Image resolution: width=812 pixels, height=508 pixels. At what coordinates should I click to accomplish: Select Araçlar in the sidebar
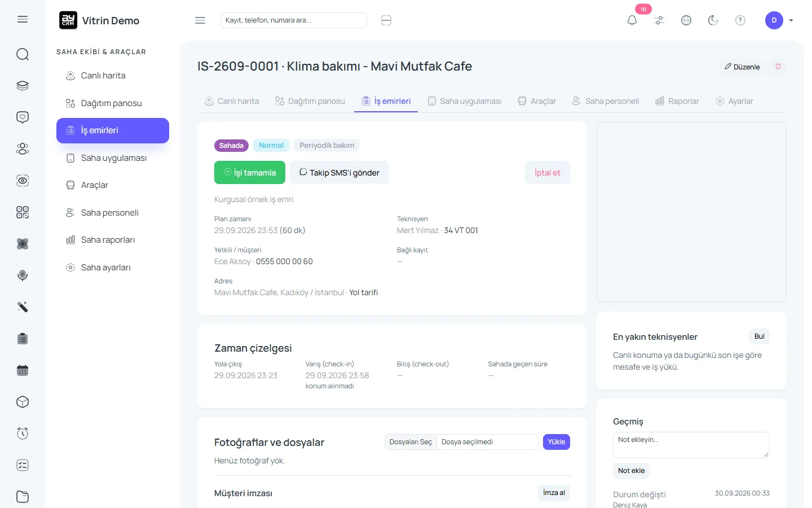pos(113,185)
